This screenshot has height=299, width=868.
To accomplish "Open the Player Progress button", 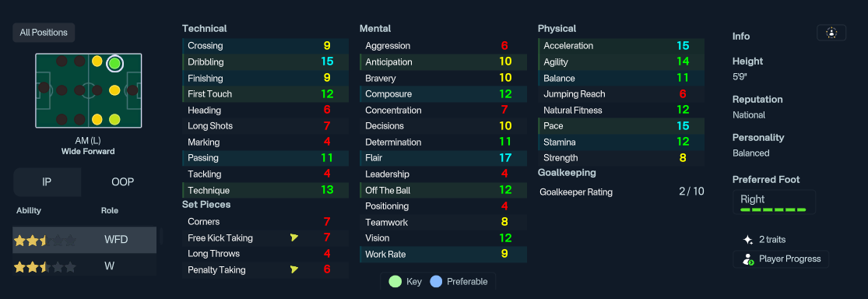I will coord(781,259).
